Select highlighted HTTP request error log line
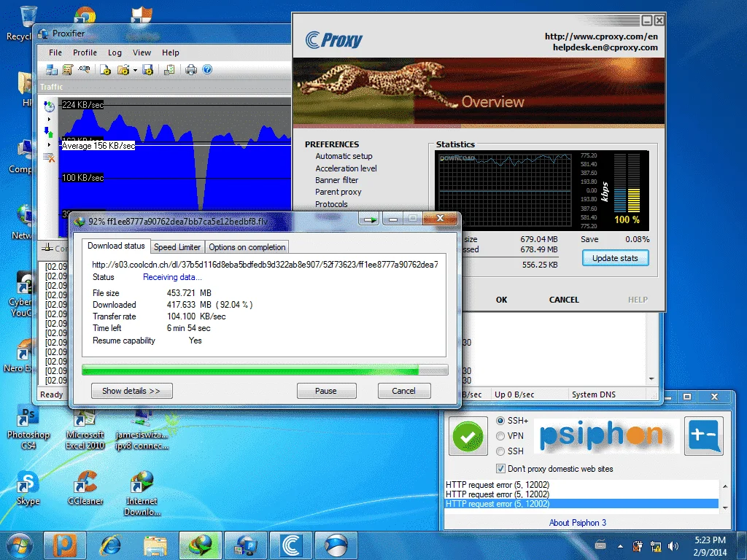 pos(581,504)
